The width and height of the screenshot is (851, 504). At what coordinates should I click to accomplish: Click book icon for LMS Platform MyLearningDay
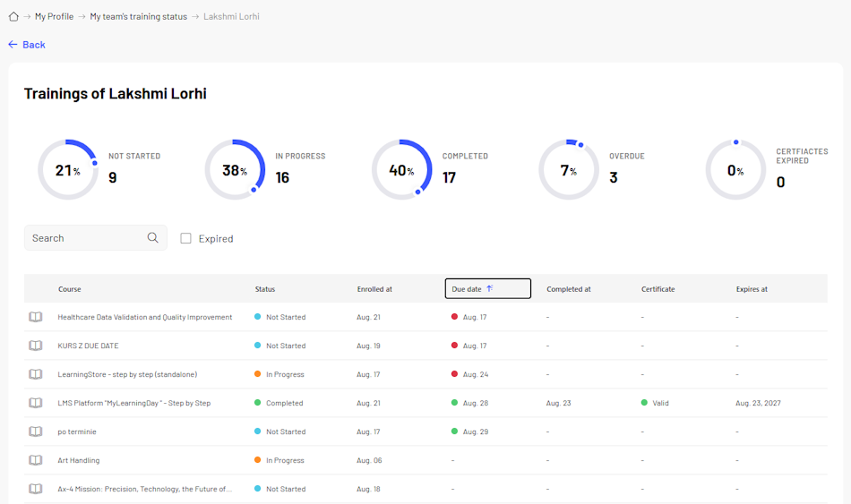[x=35, y=403]
